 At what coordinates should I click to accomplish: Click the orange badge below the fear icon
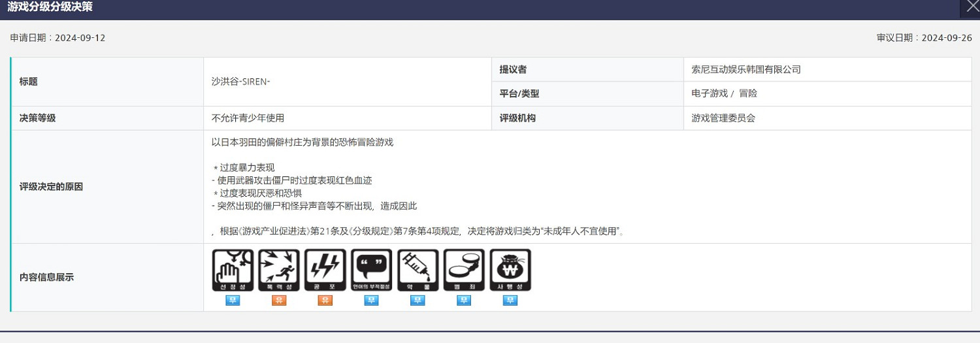325,301
